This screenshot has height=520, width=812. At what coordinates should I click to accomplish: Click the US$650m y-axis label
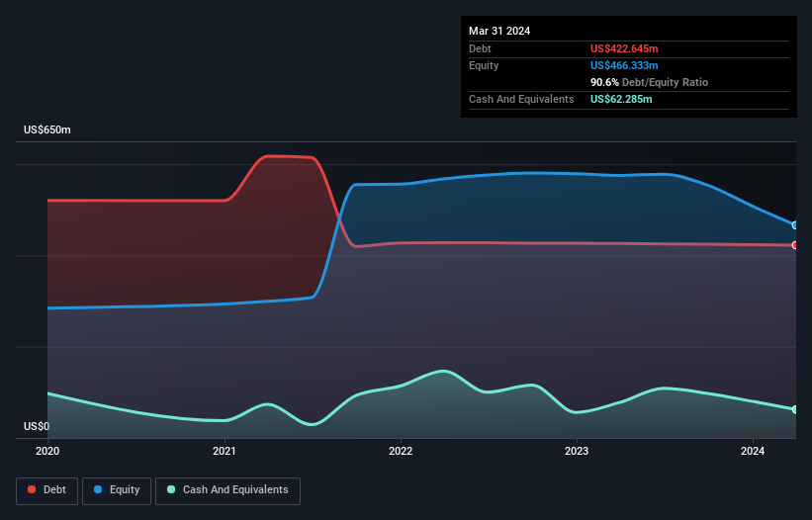pyautogui.click(x=47, y=130)
